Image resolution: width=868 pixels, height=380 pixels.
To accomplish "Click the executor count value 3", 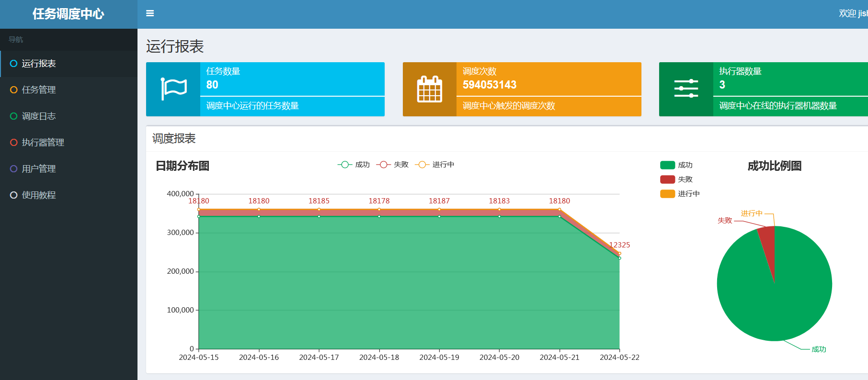I will click(x=722, y=85).
